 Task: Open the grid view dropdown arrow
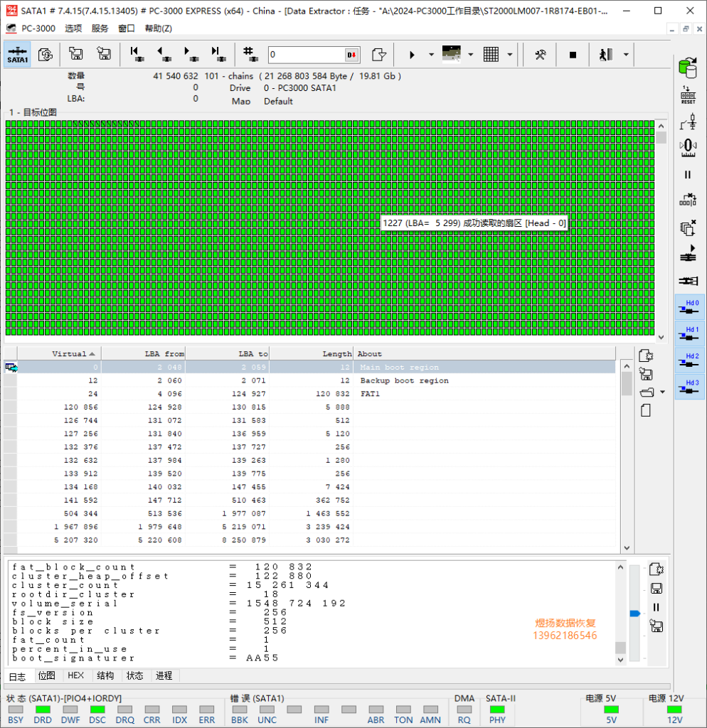(509, 55)
